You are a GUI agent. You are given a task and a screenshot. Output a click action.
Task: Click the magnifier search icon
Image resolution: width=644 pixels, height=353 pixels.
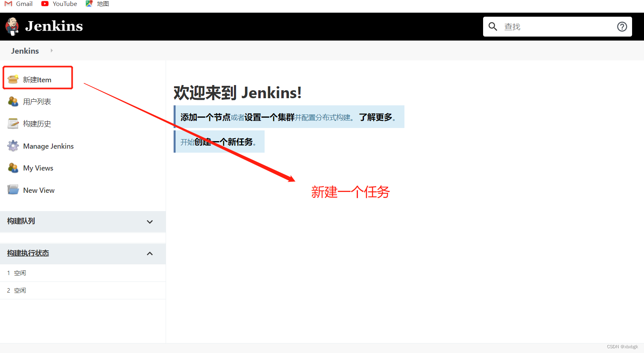click(493, 27)
